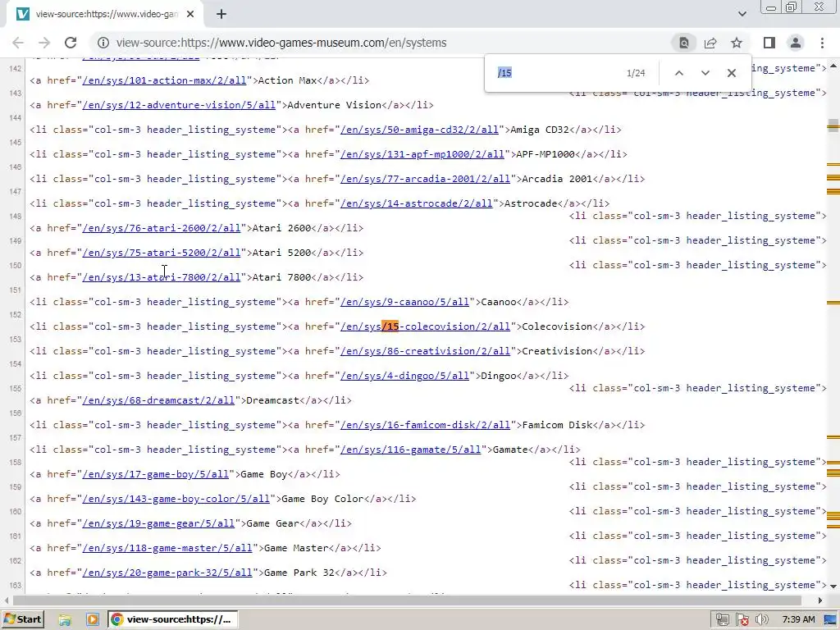This screenshot has width=840, height=630.
Task: Click the browser back arrow
Action: tap(18, 43)
